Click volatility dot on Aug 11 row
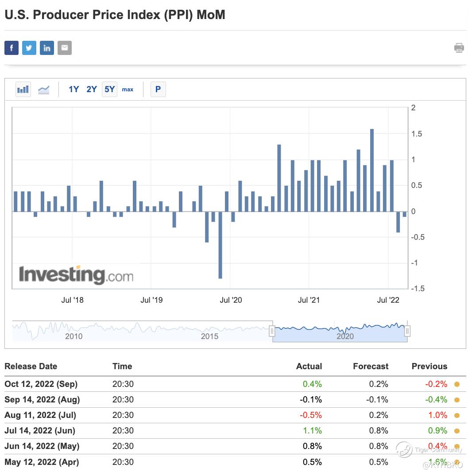The height and width of the screenshot is (476, 472). pyautogui.click(x=457, y=415)
